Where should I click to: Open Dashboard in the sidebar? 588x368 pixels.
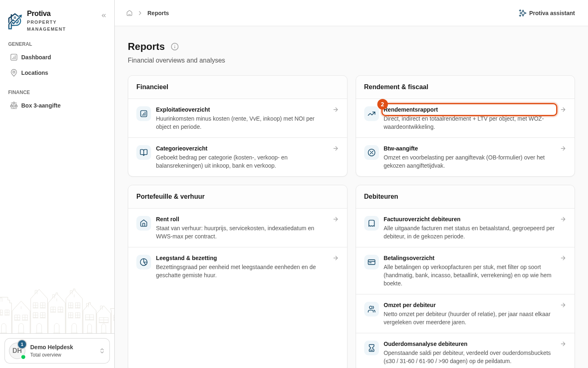pos(57,57)
